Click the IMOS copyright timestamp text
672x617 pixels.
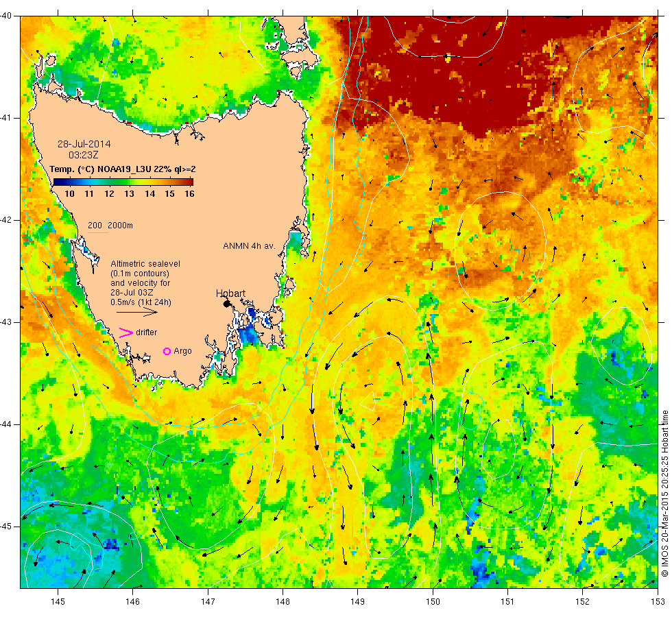tap(664, 493)
